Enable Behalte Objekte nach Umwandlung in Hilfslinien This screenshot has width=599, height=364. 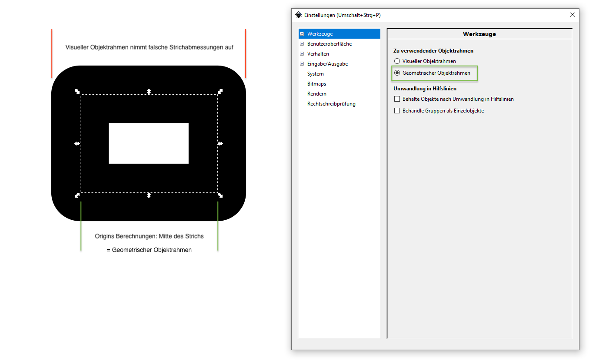click(397, 99)
